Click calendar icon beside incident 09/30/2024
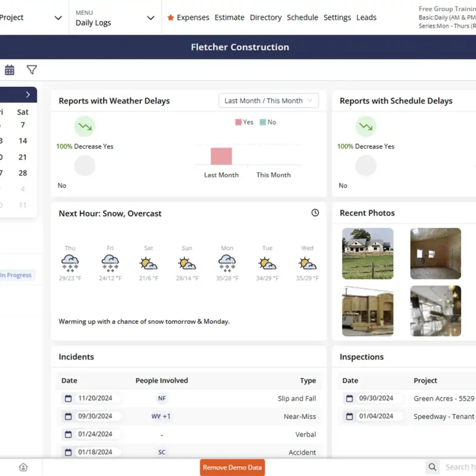The height and width of the screenshot is (476, 476). tap(68, 416)
